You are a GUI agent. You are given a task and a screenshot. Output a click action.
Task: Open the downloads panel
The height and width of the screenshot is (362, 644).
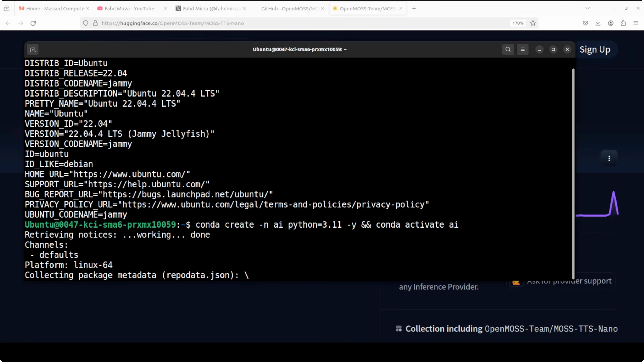[598, 23]
